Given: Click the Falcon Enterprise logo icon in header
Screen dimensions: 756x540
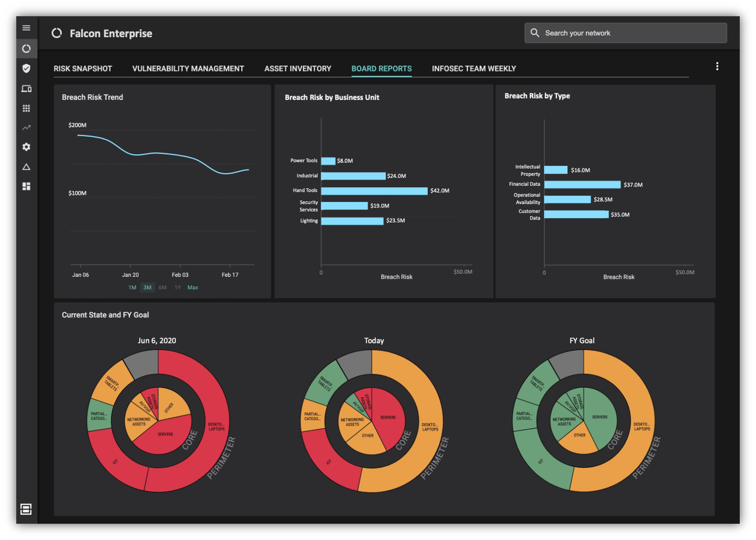Looking at the screenshot, I should click(x=57, y=33).
